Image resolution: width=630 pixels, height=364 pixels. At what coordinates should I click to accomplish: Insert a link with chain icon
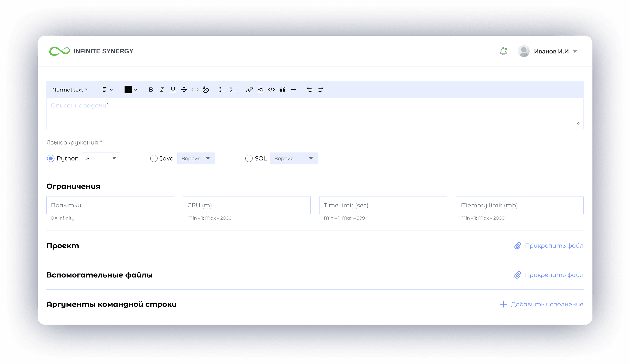(249, 89)
